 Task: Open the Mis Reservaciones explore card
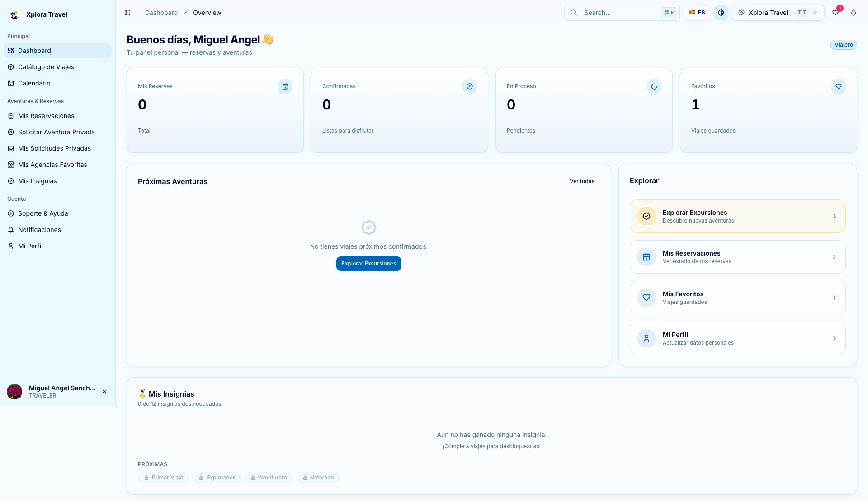click(x=738, y=257)
